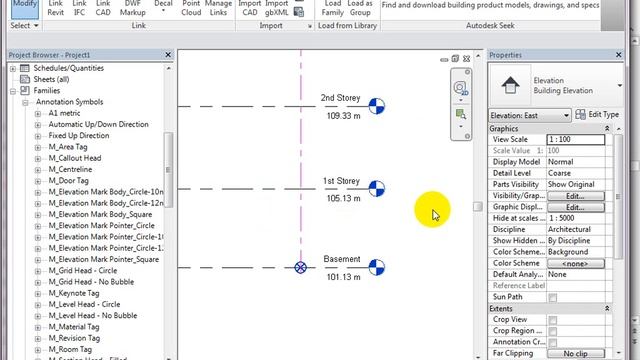The width and height of the screenshot is (640, 360).
Task: Click the Detail Level Coarse value
Action: (576, 173)
